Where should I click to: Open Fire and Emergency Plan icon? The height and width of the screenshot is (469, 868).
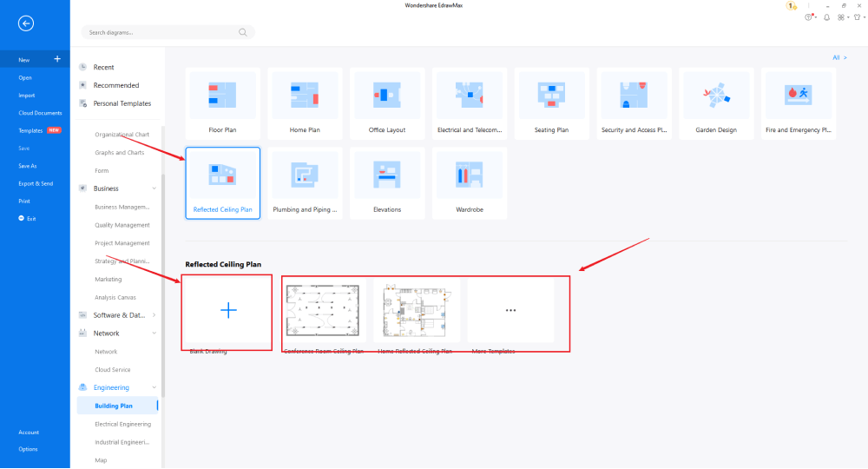(799, 96)
